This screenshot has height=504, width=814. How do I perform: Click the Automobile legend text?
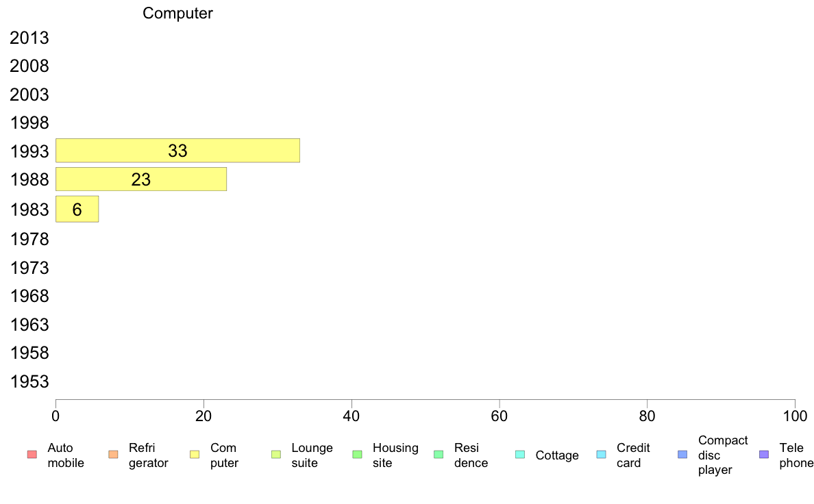(x=65, y=455)
